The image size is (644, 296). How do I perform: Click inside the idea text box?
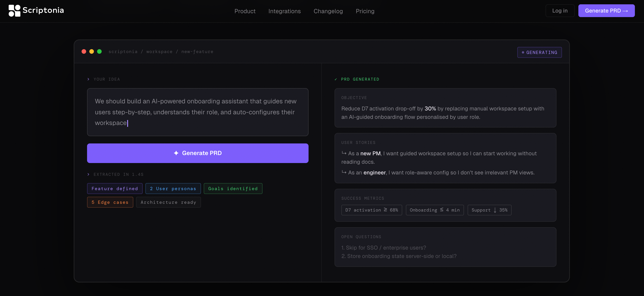tap(198, 112)
